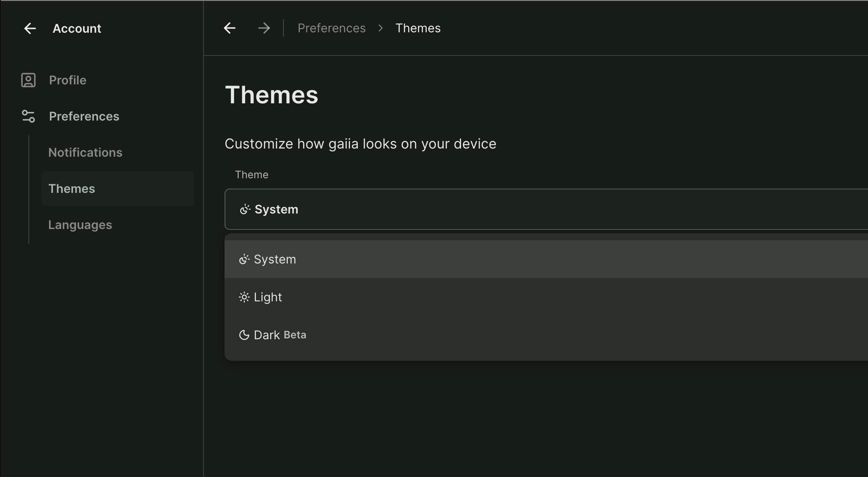
Task: Navigate forward with the header forward arrow
Action: pyautogui.click(x=264, y=28)
